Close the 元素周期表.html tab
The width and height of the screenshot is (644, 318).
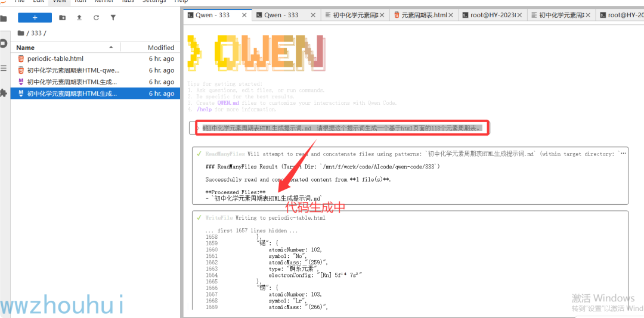451,15
